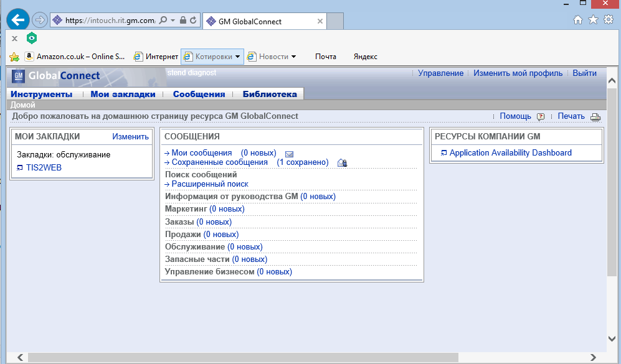This screenshot has width=621, height=364.
Task: Open the TIS2WEB bookmark link
Action: [44, 168]
